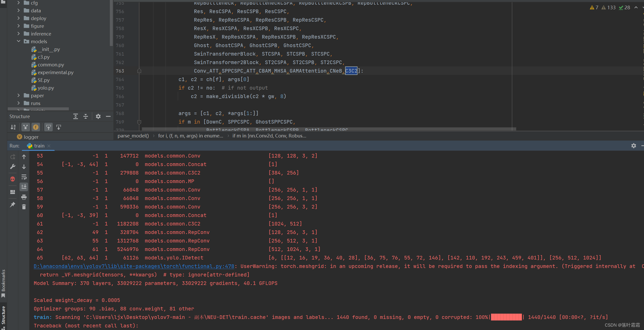
Task: Click Project tool window icon at top-left
Action: pos(3,2)
